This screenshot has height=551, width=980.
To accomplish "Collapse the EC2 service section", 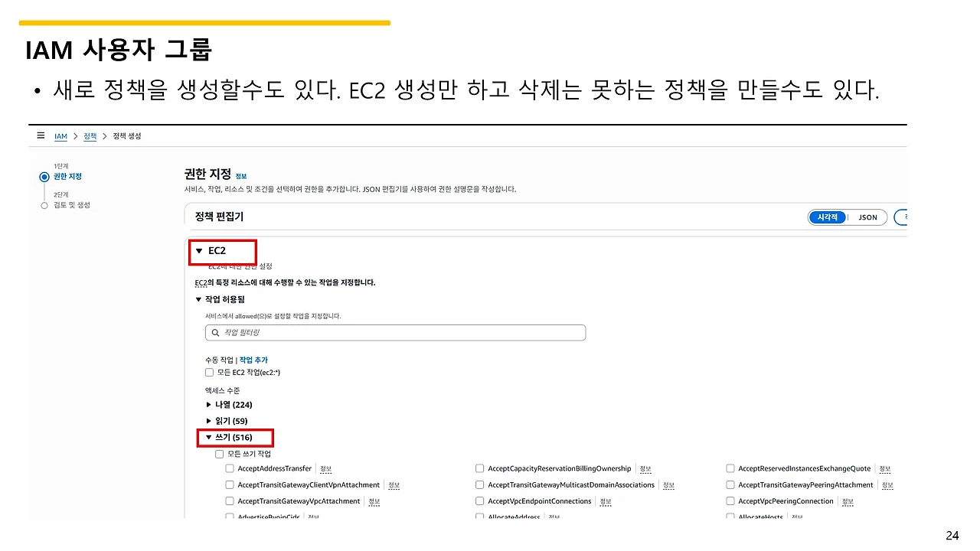I will [199, 250].
